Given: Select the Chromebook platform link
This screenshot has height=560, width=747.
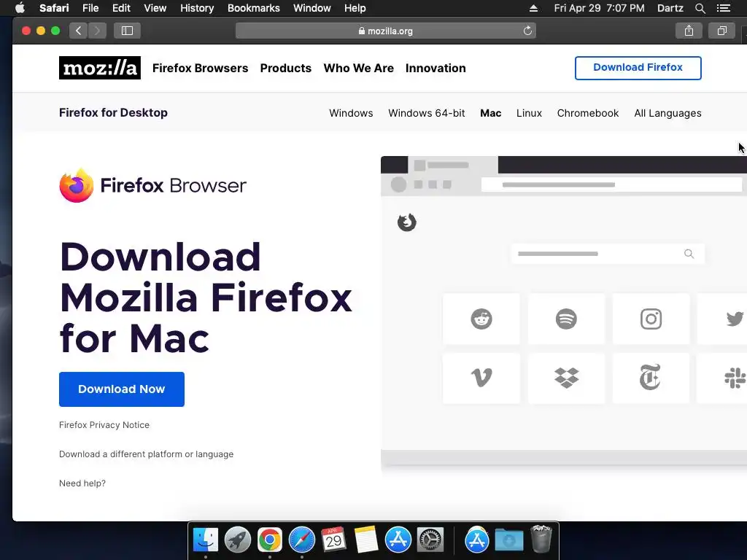Looking at the screenshot, I should click(x=588, y=113).
